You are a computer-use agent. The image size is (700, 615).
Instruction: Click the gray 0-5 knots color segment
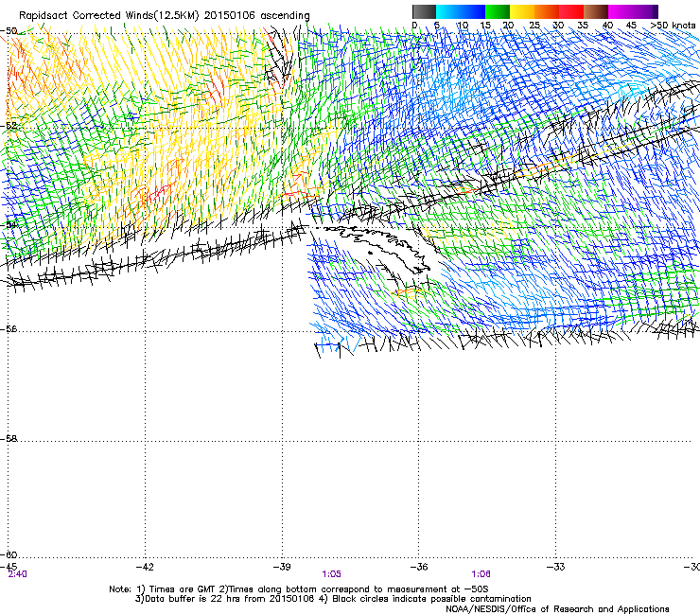pyautogui.click(x=424, y=11)
